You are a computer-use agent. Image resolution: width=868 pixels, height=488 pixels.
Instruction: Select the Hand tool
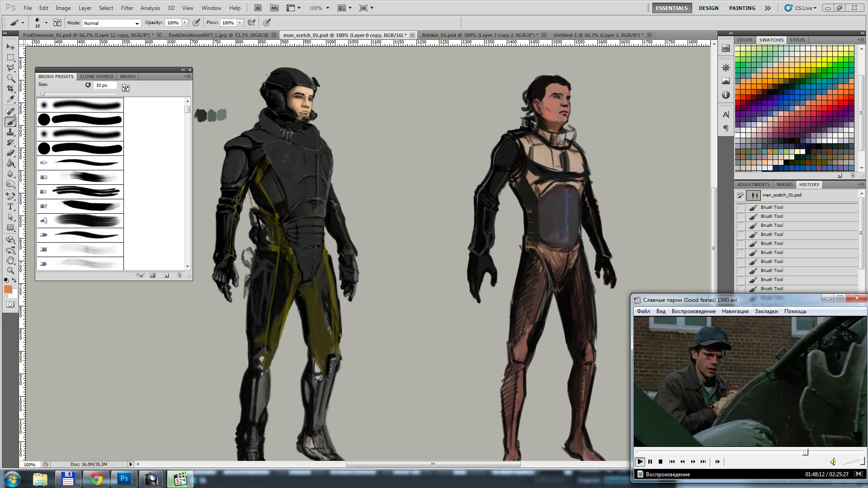coord(10,260)
